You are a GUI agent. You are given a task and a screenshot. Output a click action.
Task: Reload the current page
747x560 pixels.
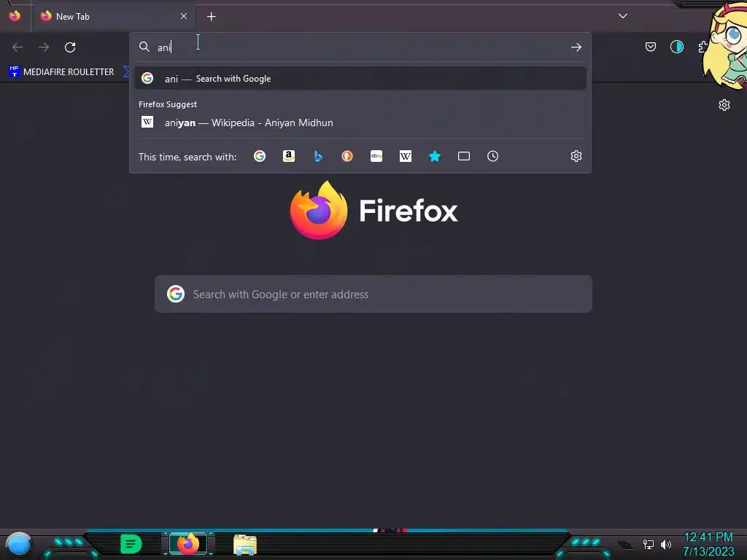point(70,47)
